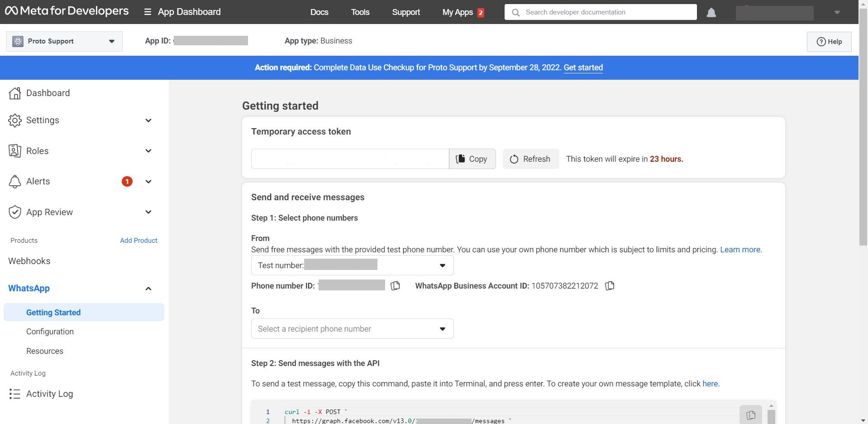Open the Proto Support app selector dropdown
The image size is (868, 424).
64,41
